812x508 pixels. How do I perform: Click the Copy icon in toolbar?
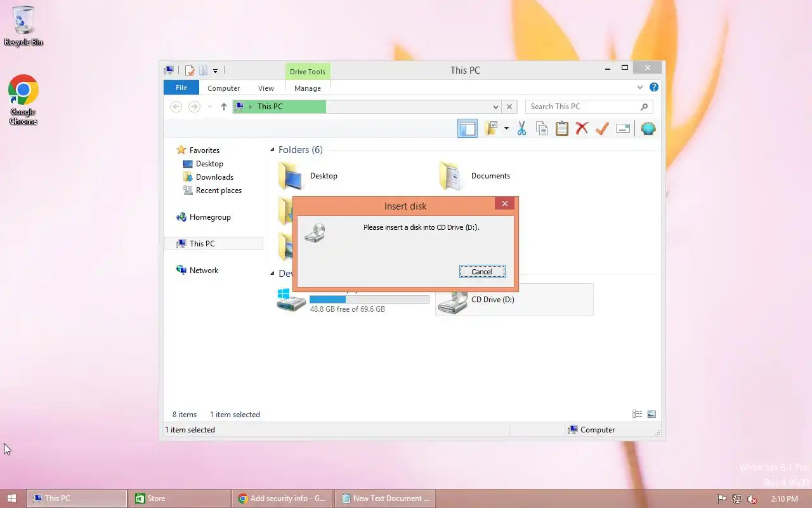[542, 129]
